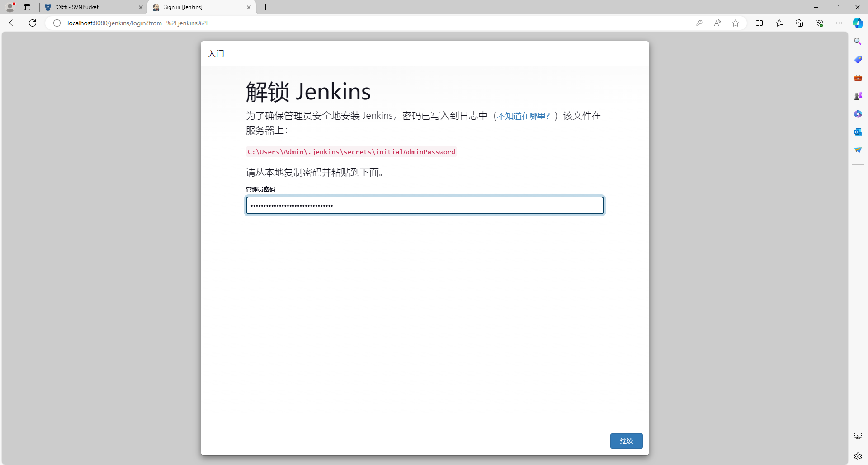Open sidebar settings gear
The height and width of the screenshot is (465, 868).
tap(858, 456)
